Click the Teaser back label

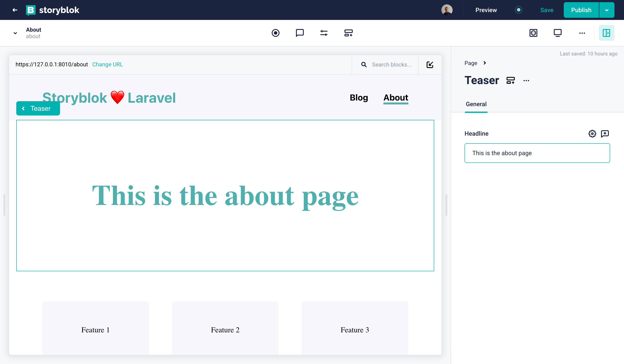[x=38, y=108]
